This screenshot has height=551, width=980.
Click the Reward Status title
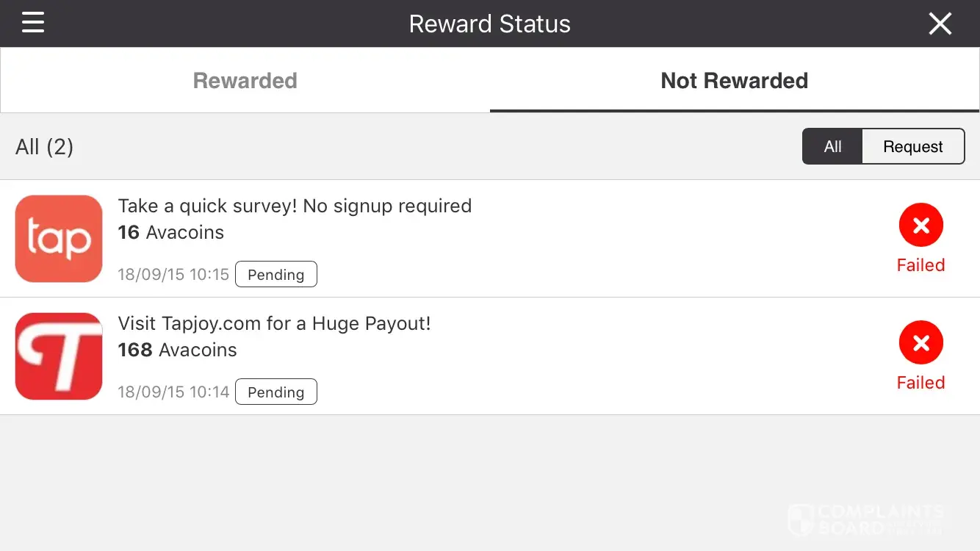490,24
